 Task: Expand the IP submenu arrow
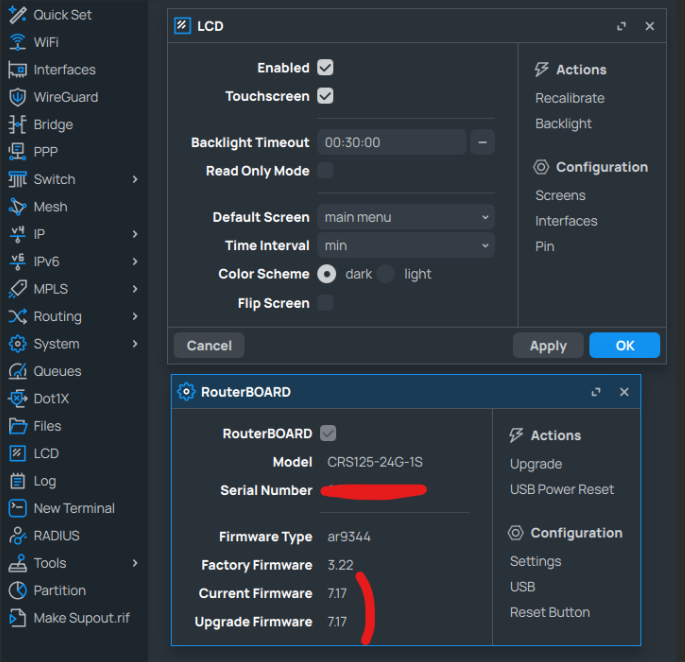pyautogui.click(x=135, y=234)
